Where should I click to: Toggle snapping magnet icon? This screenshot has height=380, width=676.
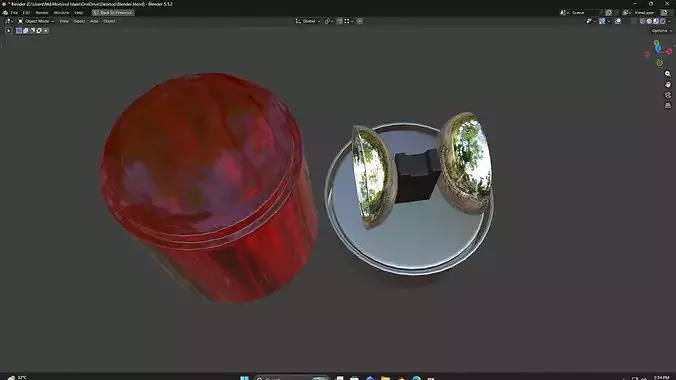[340, 21]
